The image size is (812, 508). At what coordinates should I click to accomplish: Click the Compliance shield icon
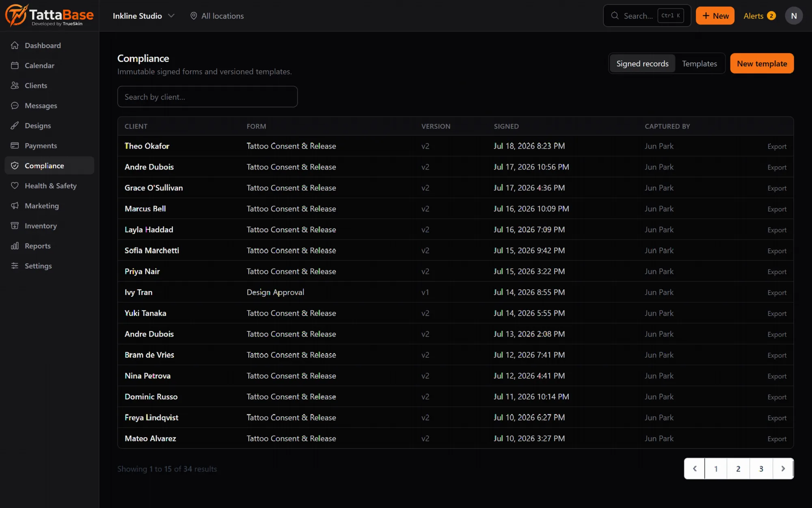pos(15,165)
